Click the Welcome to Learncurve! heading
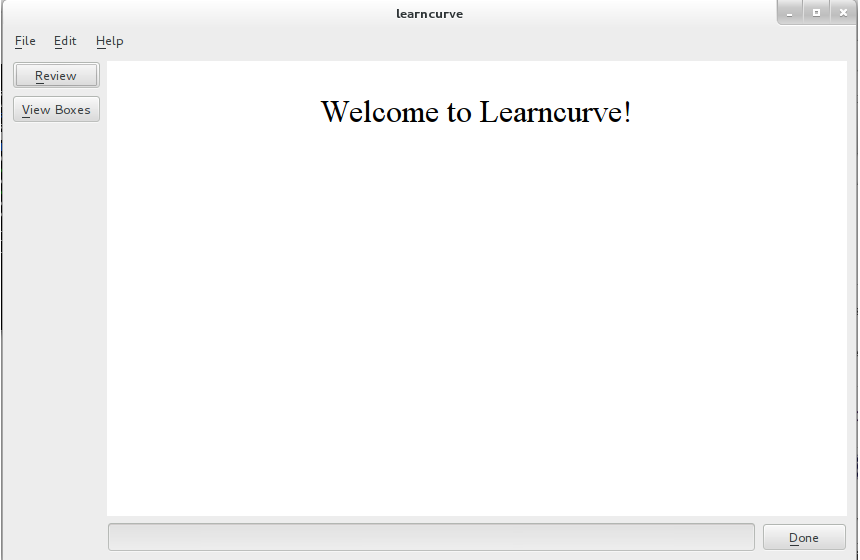 (x=476, y=112)
